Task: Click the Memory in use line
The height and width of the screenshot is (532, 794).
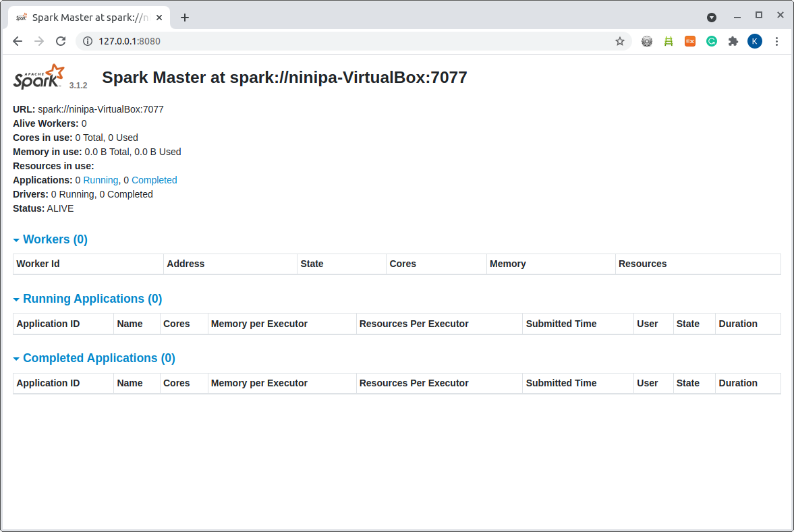Action: 96,152
